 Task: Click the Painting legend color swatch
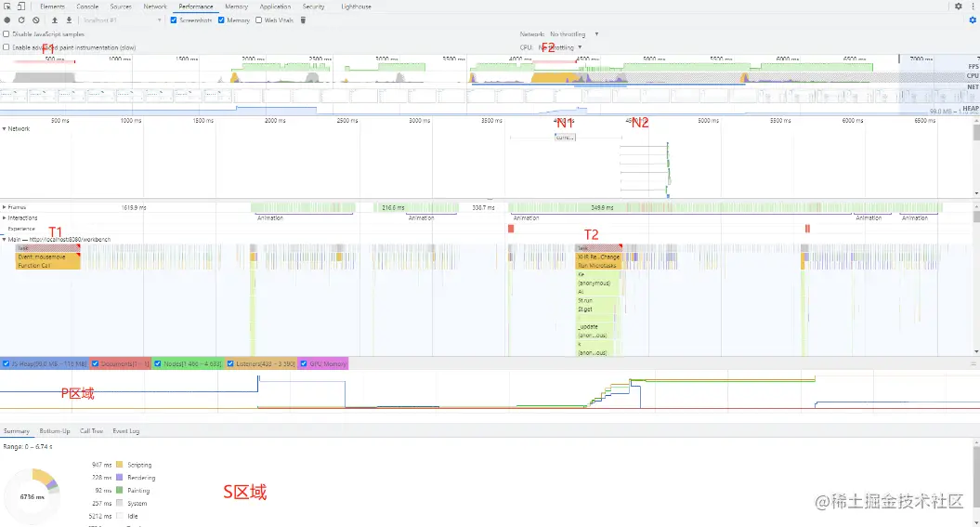tap(120, 490)
